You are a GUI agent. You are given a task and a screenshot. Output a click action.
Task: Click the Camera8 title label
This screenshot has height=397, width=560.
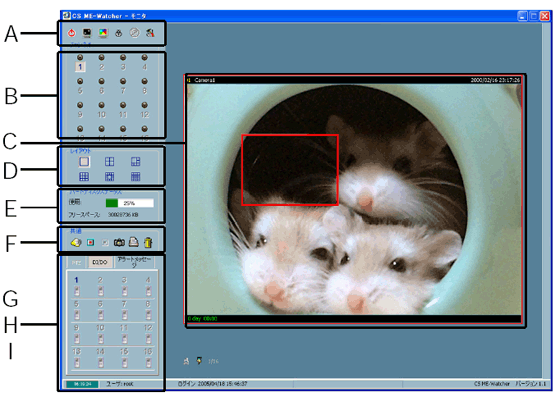coord(205,80)
